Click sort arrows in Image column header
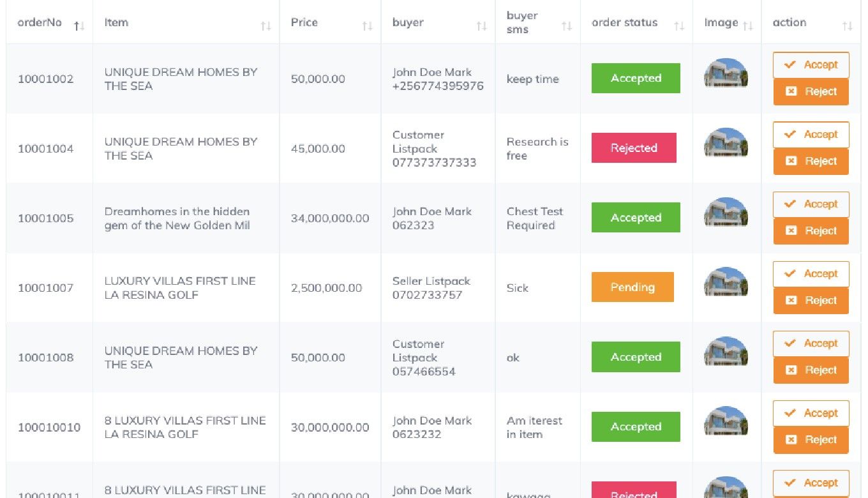Image resolution: width=868 pixels, height=498 pixels. (748, 26)
